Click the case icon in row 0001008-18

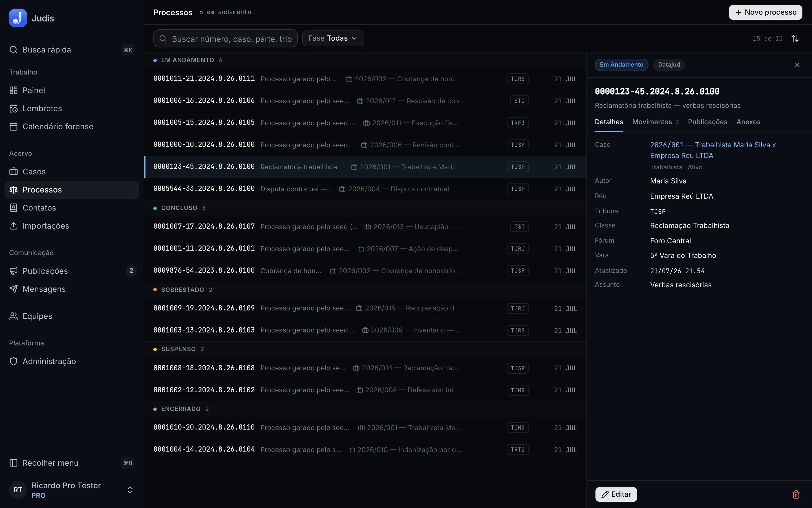tap(356, 368)
